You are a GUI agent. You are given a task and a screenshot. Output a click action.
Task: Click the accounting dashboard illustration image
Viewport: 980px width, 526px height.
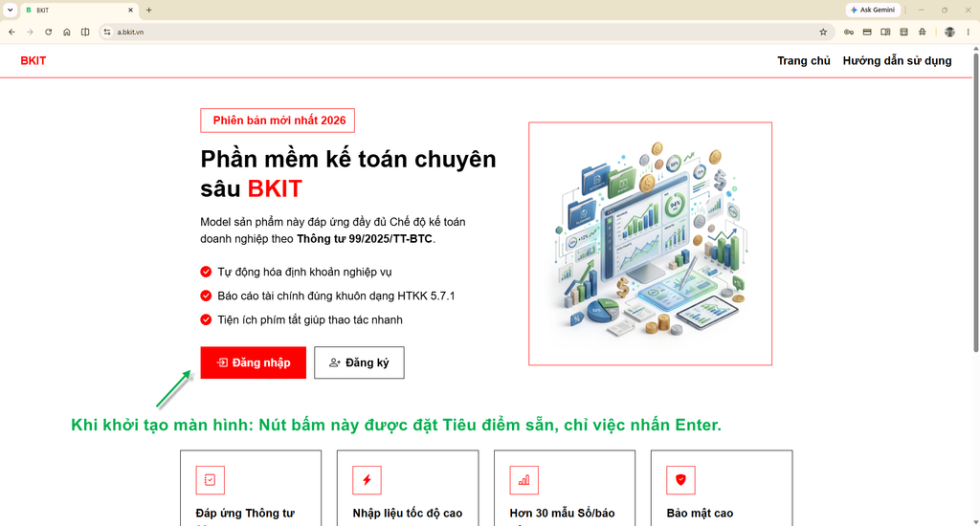click(650, 244)
